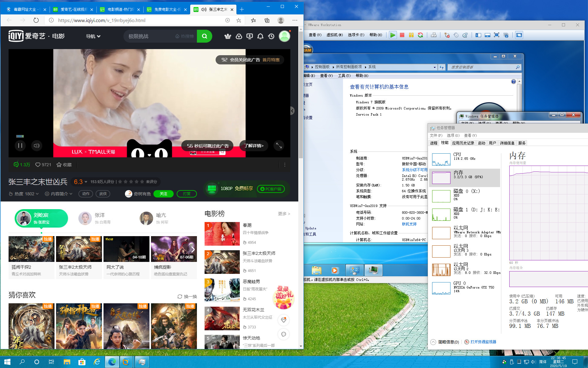Expand control panel address bar dropdown
Image resolution: width=588 pixels, height=368 pixels.
pos(435,67)
